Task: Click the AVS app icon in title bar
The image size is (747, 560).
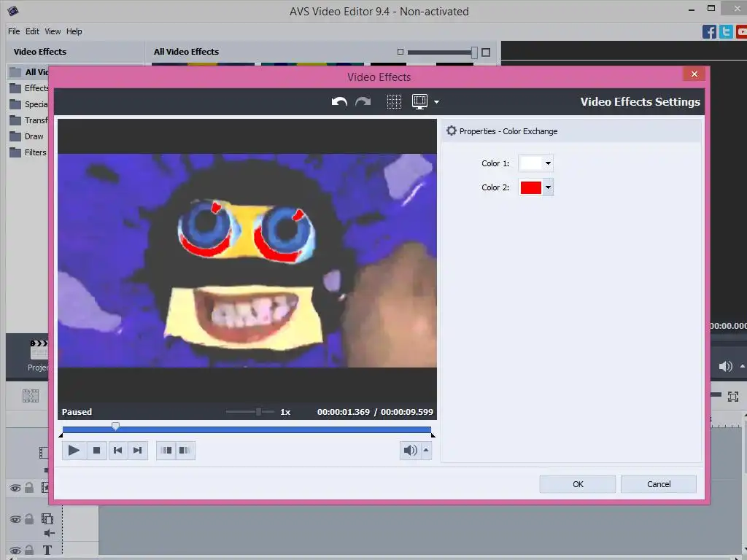Action: [x=13, y=10]
